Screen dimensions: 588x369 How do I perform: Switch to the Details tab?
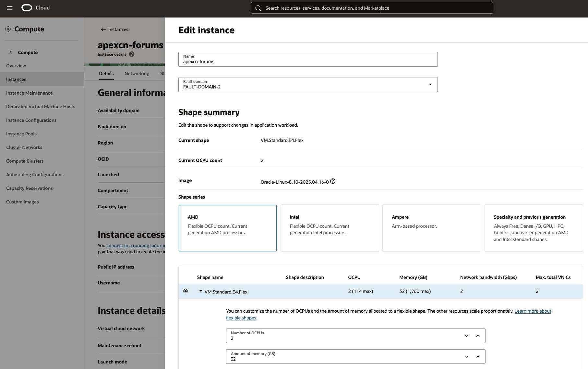[106, 74]
